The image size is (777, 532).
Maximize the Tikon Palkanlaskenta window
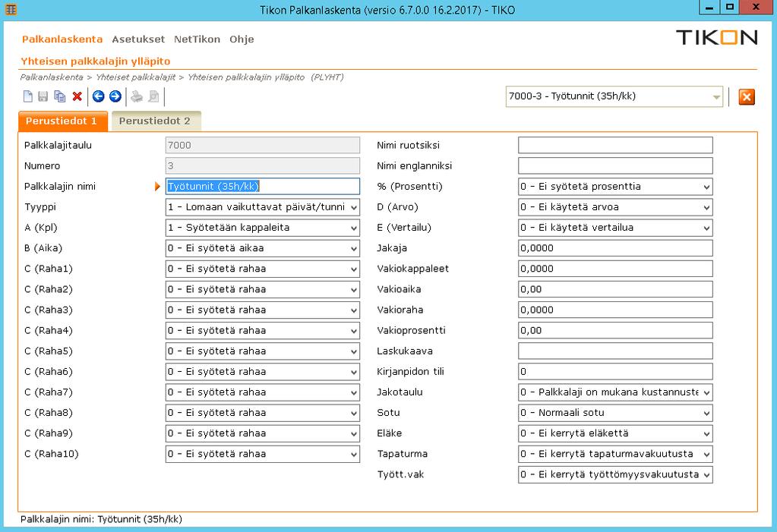coord(729,8)
